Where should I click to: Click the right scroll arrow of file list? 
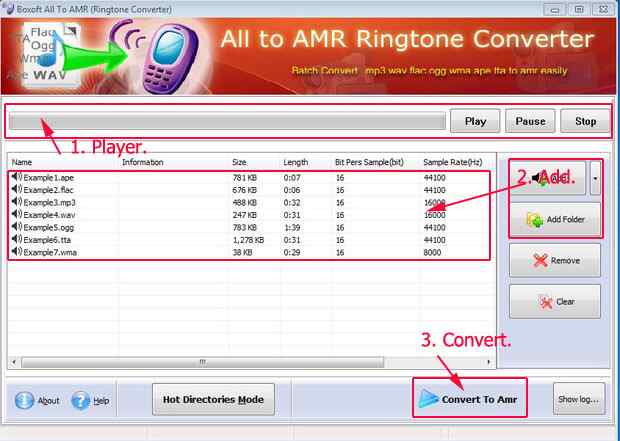489,362
